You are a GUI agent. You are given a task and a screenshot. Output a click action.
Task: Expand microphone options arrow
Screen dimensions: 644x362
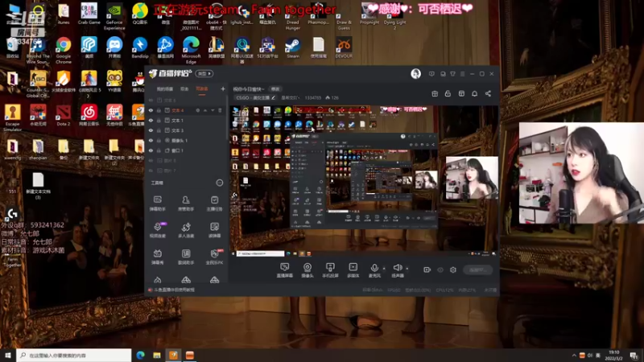(x=384, y=269)
